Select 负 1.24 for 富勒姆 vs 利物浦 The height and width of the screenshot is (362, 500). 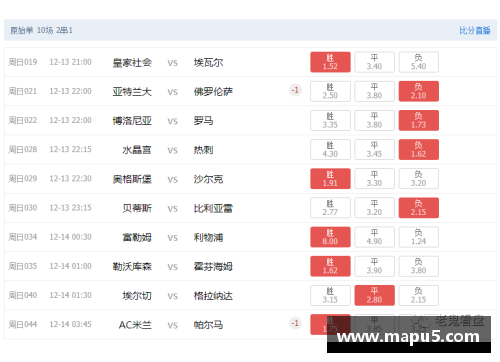(419, 237)
